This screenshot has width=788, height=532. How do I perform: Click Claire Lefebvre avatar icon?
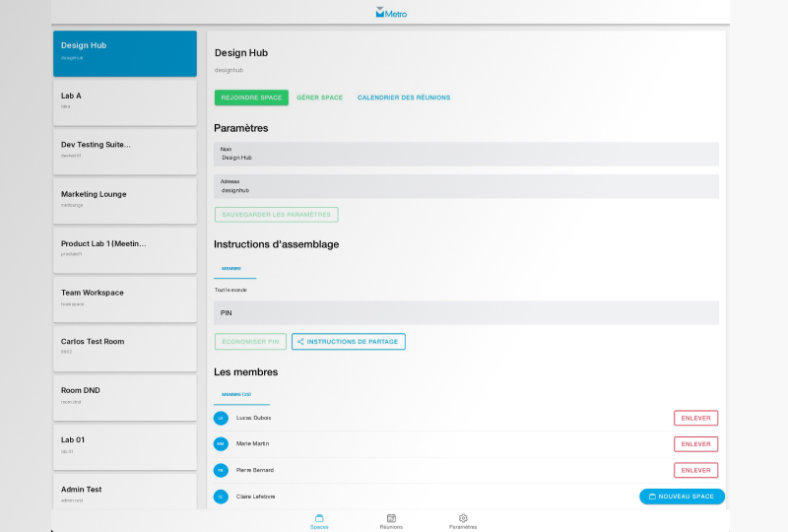click(x=221, y=497)
